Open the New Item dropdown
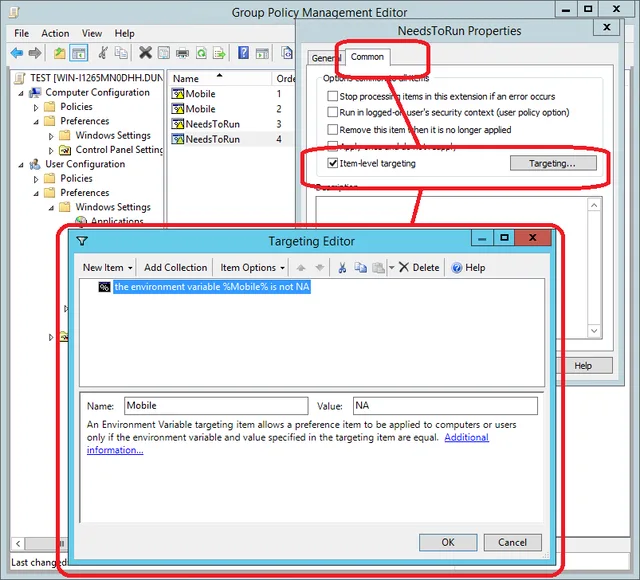The image size is (640, 580). (107, 268)
